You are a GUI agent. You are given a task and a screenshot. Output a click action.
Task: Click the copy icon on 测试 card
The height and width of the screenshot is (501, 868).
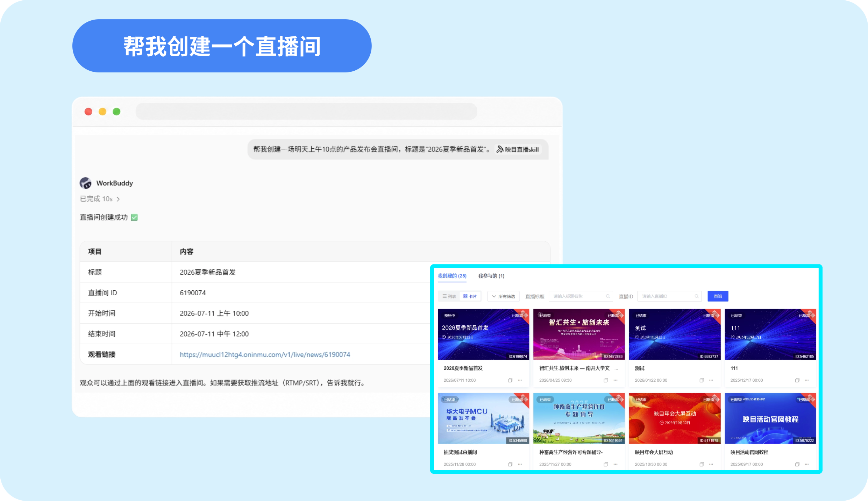(x=702, y=380)
